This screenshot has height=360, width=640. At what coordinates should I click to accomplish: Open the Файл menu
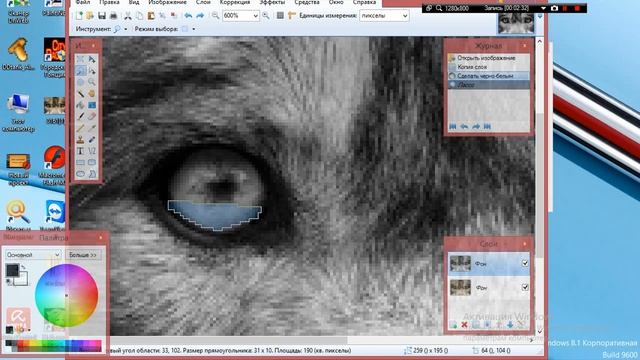pyautogui.click(x=83, y=2)
